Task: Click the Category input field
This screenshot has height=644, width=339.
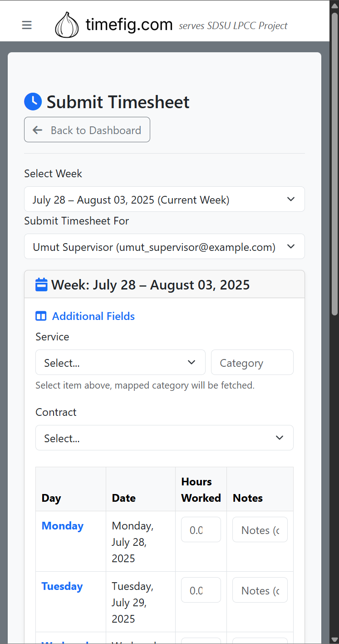Action: point(252,362)
